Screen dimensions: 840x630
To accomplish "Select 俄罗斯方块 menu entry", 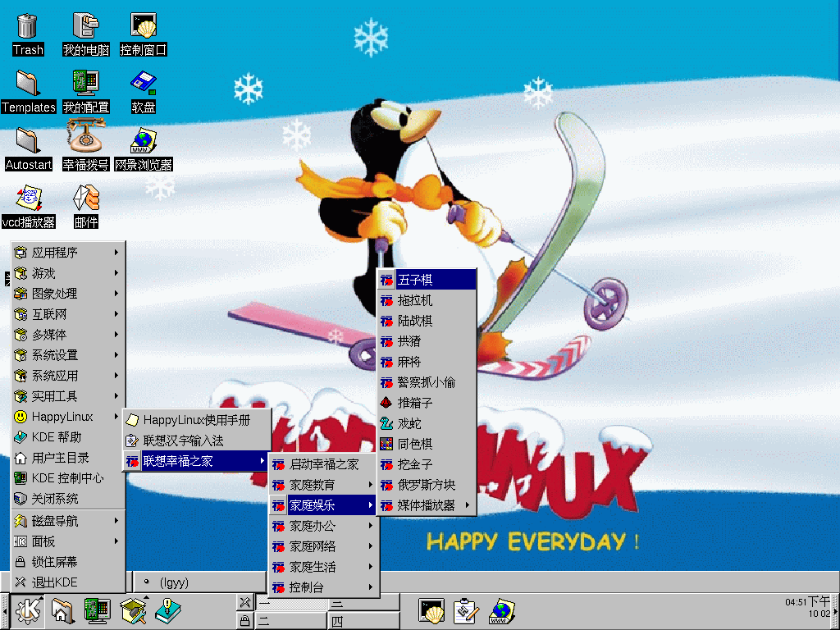I will click(427, 485).
